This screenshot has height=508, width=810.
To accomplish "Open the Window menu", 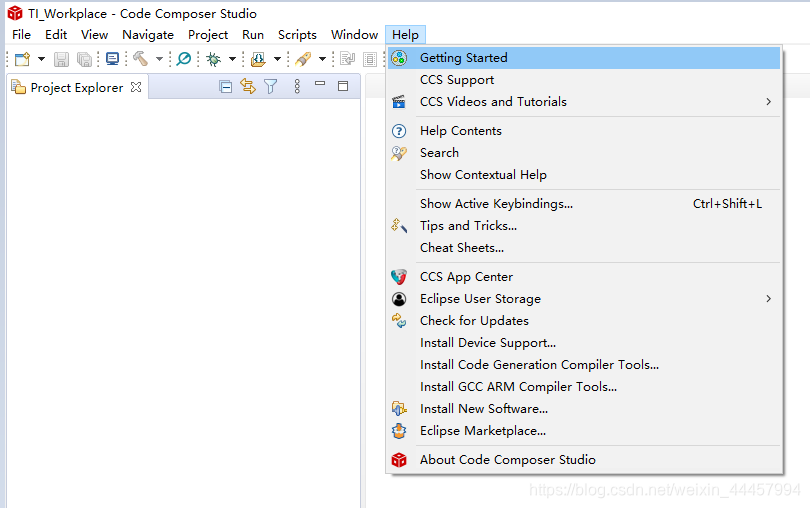I will [354, 35].
